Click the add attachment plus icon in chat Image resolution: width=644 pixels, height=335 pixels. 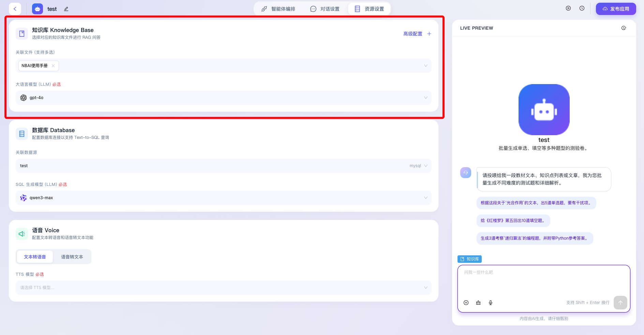click(x=466, y=303)
